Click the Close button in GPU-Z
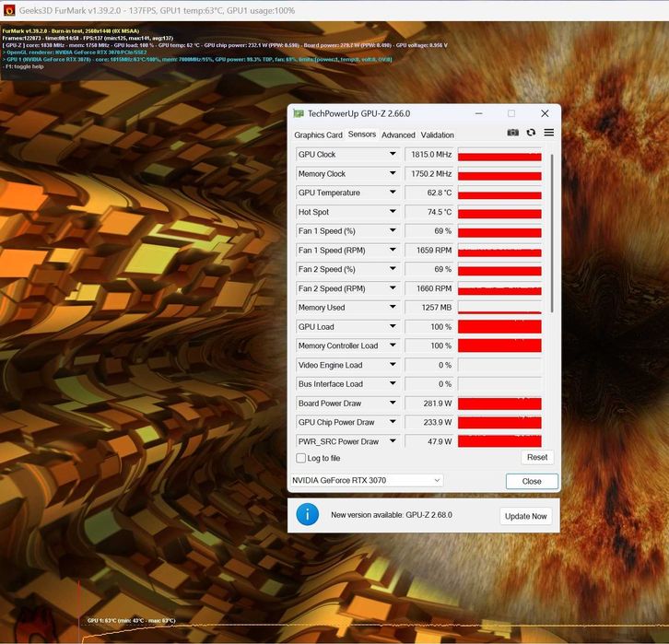This screenshot has width=669, height=644. click(532, 481)
